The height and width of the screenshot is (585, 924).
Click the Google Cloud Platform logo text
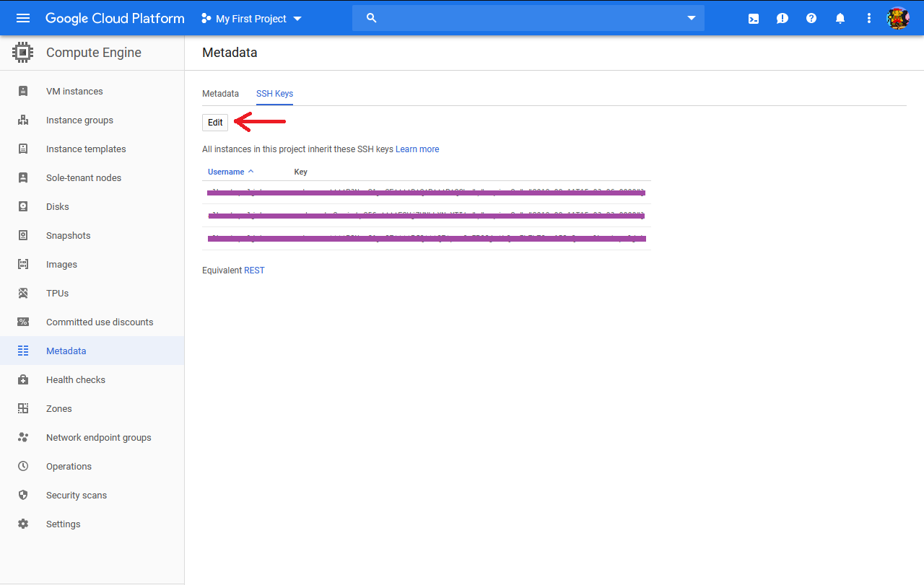115,18
